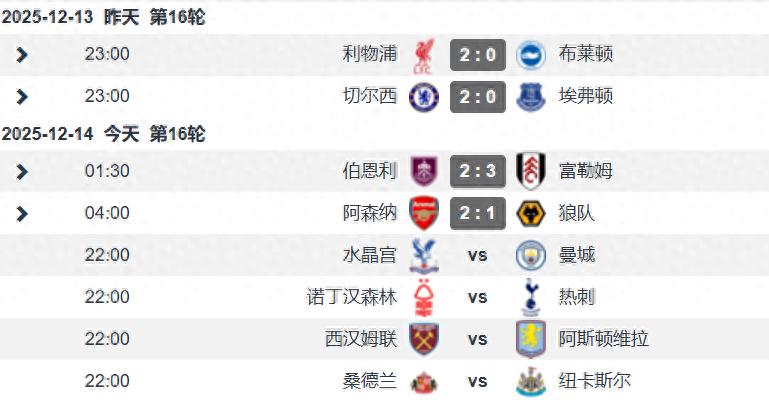Expand the Liverpool vs Brighton match row

(22, 55)
